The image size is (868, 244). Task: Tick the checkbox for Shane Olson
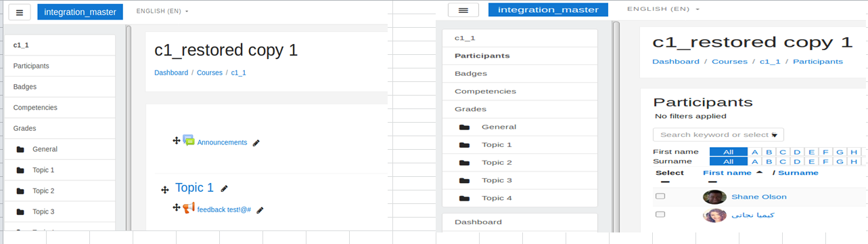point(660,197)
